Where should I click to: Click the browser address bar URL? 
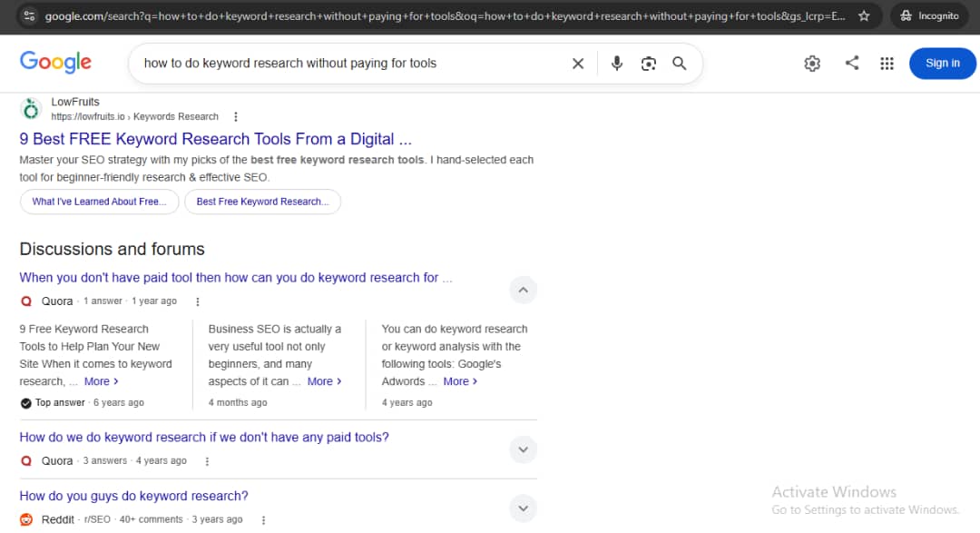click(445, 15)
